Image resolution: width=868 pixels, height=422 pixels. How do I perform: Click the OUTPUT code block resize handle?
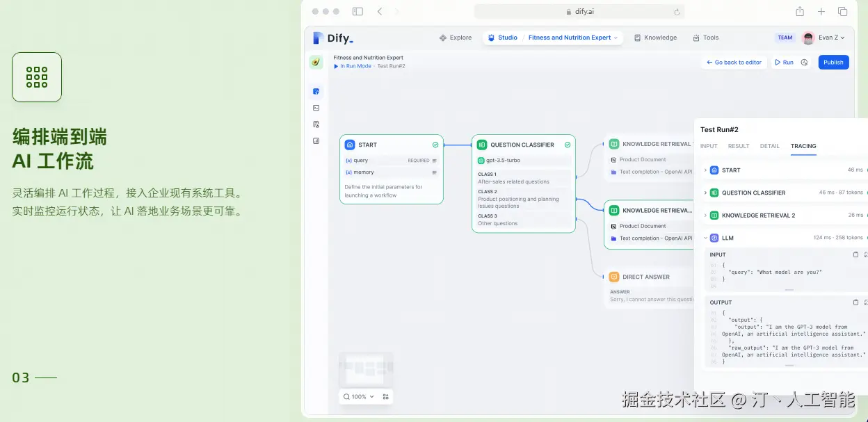(789, 365)
